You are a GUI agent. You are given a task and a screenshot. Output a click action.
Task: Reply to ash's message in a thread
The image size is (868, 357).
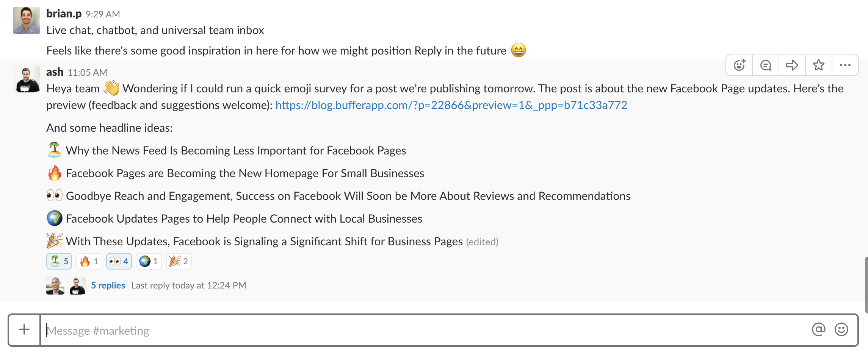[x=765, y=65]
